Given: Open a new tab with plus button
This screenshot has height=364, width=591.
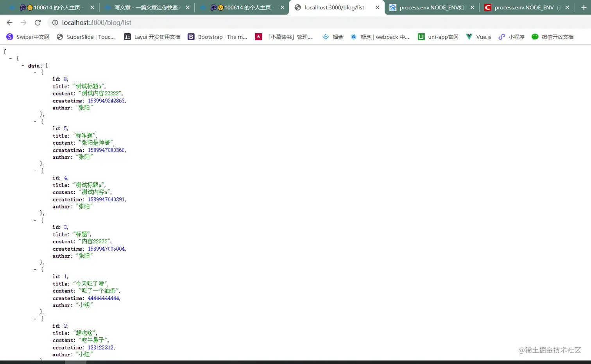Looking at the screenshot, I should coord(584,7).
